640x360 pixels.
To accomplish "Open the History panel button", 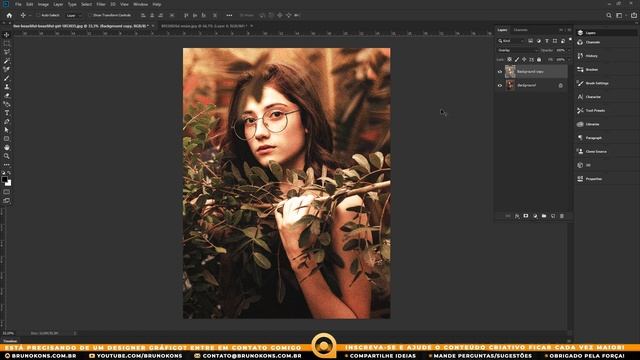I will 591,56.
